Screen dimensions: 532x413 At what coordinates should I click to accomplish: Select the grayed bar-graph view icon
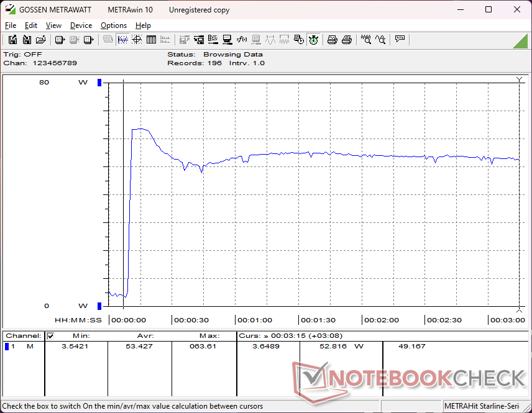(x=165, y=40)
